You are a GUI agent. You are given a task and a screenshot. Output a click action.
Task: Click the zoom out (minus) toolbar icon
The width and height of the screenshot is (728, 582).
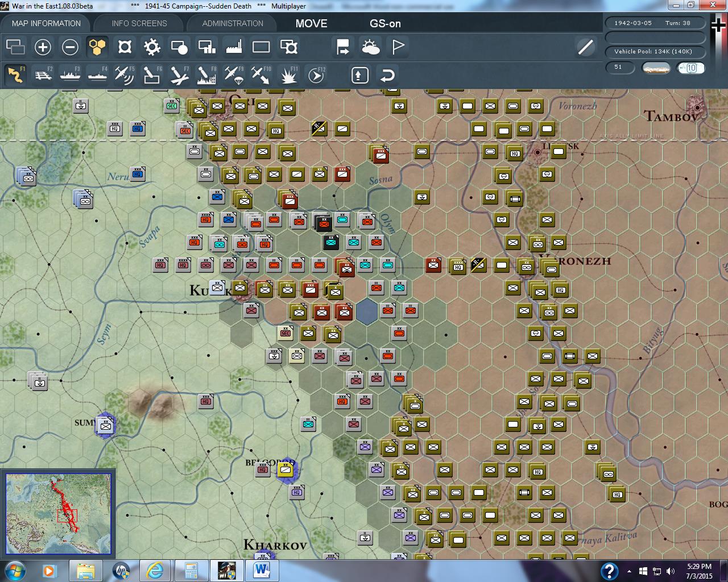[x=70, y=47]
